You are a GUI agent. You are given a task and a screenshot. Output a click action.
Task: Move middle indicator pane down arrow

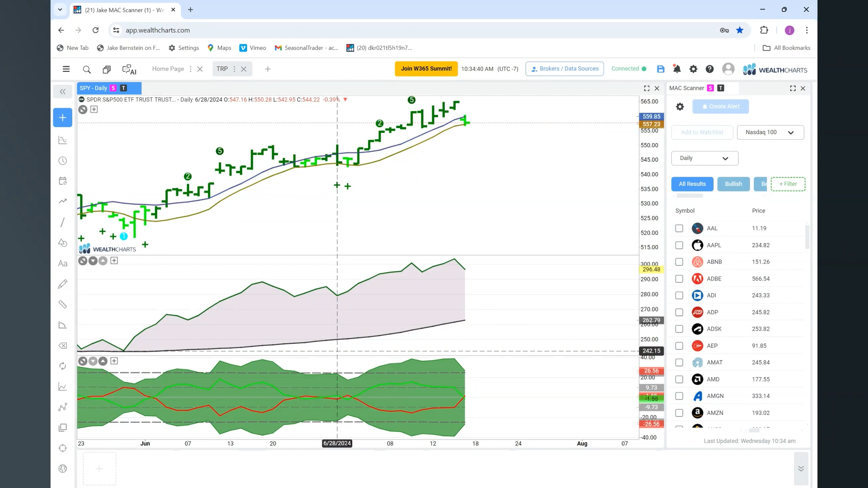point(93,261)
